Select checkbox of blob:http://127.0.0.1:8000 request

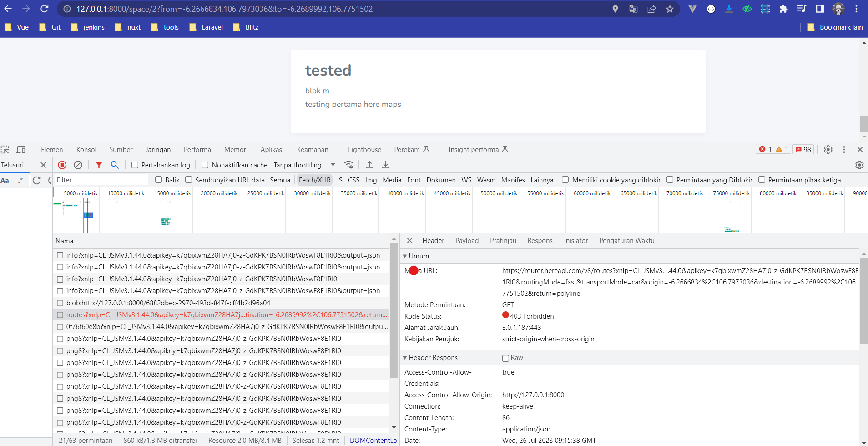[60, 303]
